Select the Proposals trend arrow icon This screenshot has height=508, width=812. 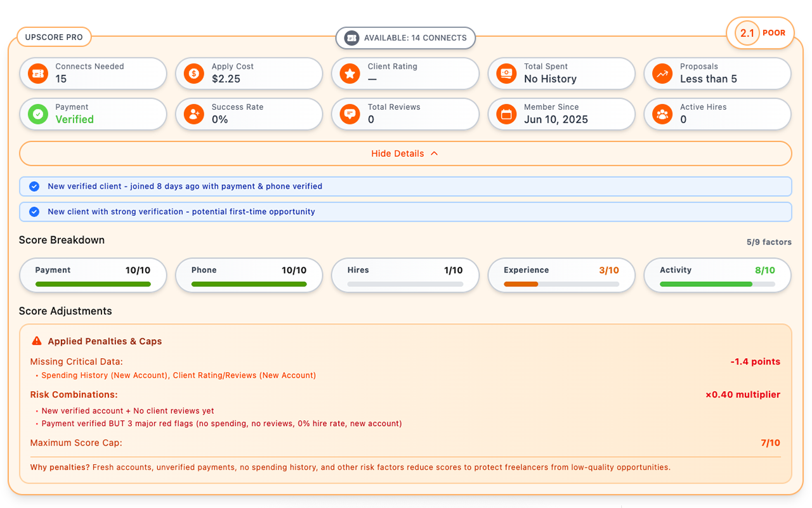click(661, 74)
